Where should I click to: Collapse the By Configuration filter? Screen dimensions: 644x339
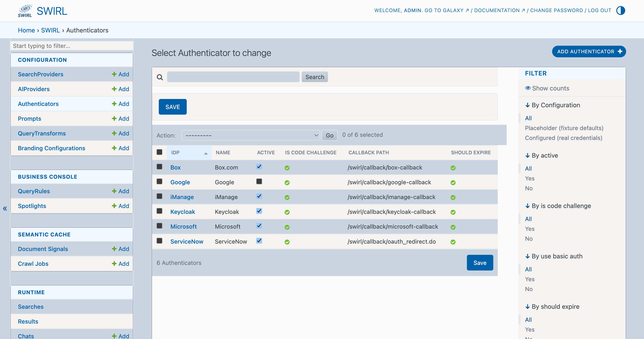pos(553,105)
